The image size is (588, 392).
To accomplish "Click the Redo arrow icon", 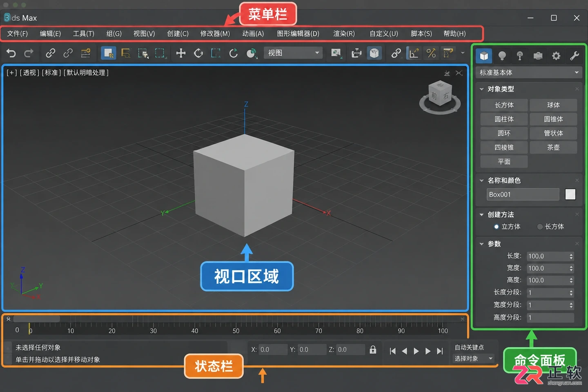I will pyautogui.click(x=29, y=53).
